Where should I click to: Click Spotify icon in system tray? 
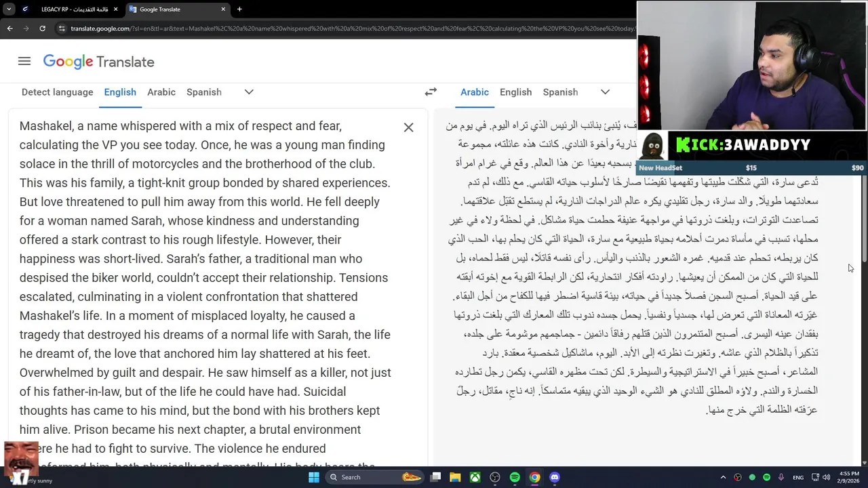(767, 477)
